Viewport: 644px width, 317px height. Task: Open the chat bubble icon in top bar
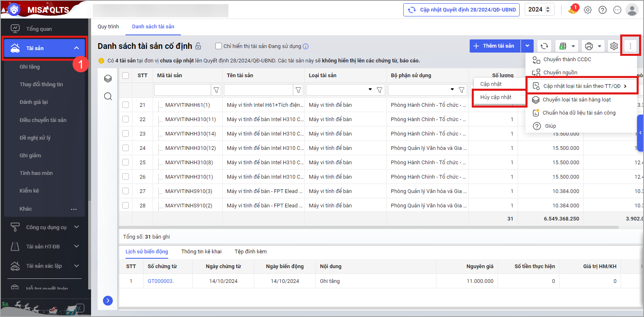617,10
